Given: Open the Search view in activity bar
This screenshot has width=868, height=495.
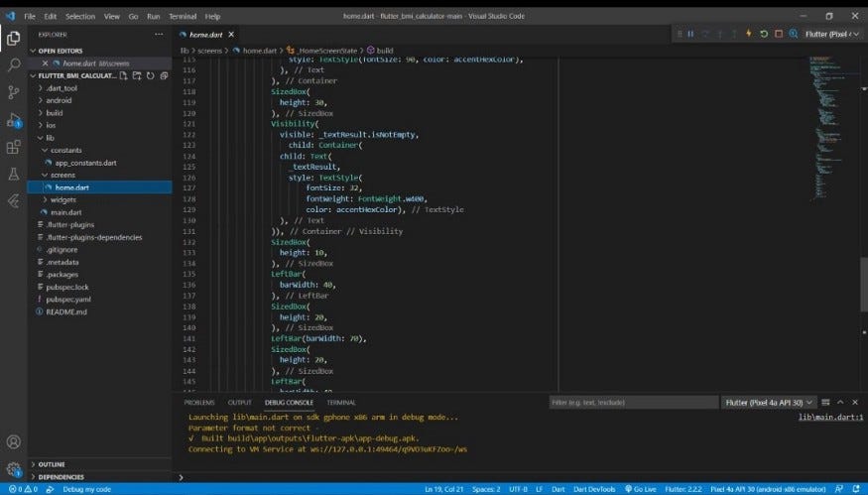Looking at the screenshot, I should 14,64.
